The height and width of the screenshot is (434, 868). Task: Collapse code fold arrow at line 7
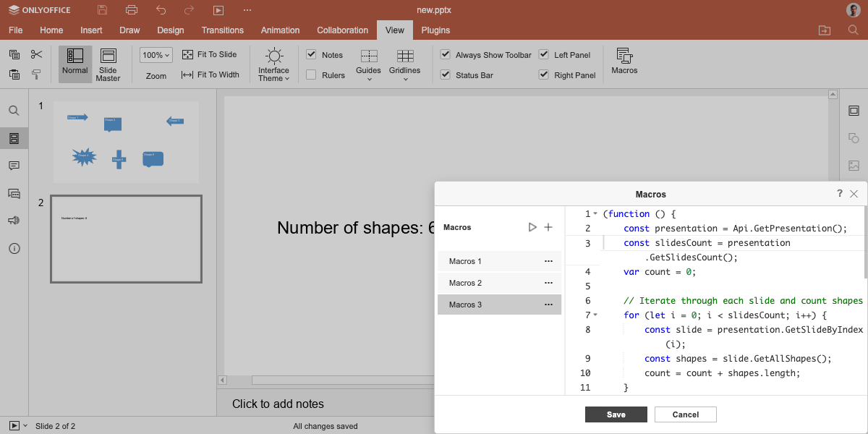coord(595,315)
